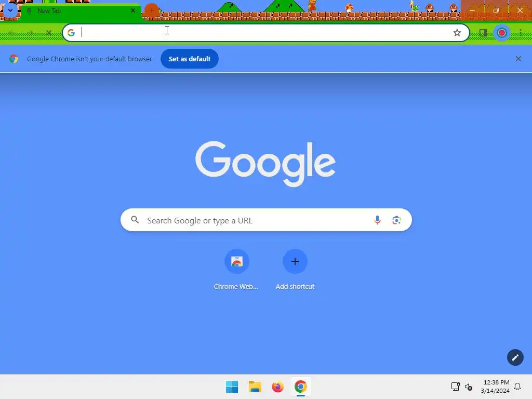Close the New Tab tab
This screenshot has width=532, height=399.
tap(133, 10)
